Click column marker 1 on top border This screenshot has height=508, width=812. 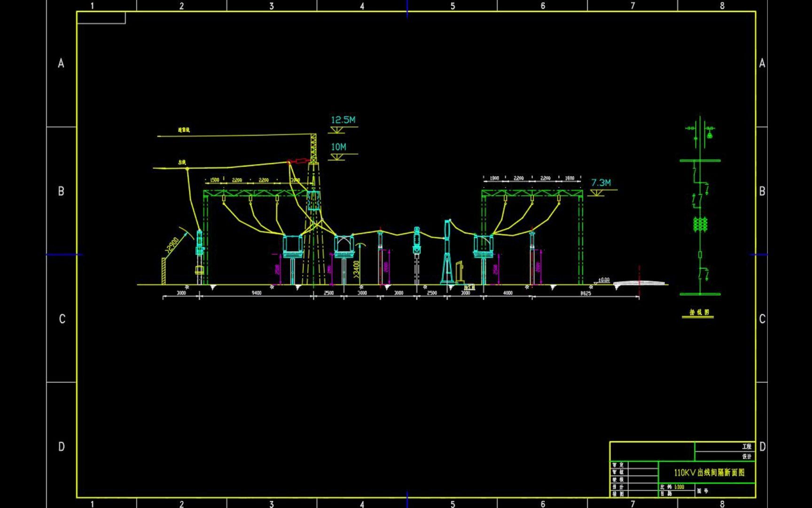pos(92,6)
